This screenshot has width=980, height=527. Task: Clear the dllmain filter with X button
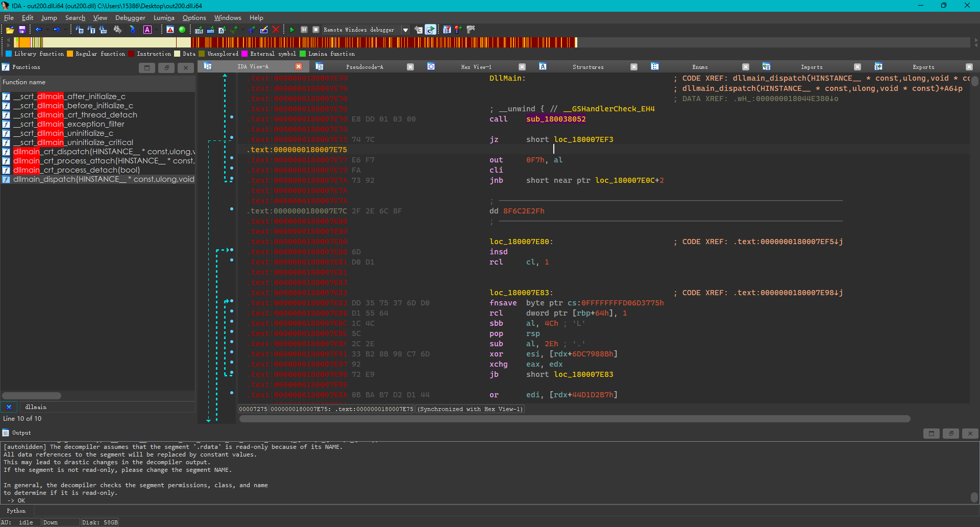[x=9, y=407]
